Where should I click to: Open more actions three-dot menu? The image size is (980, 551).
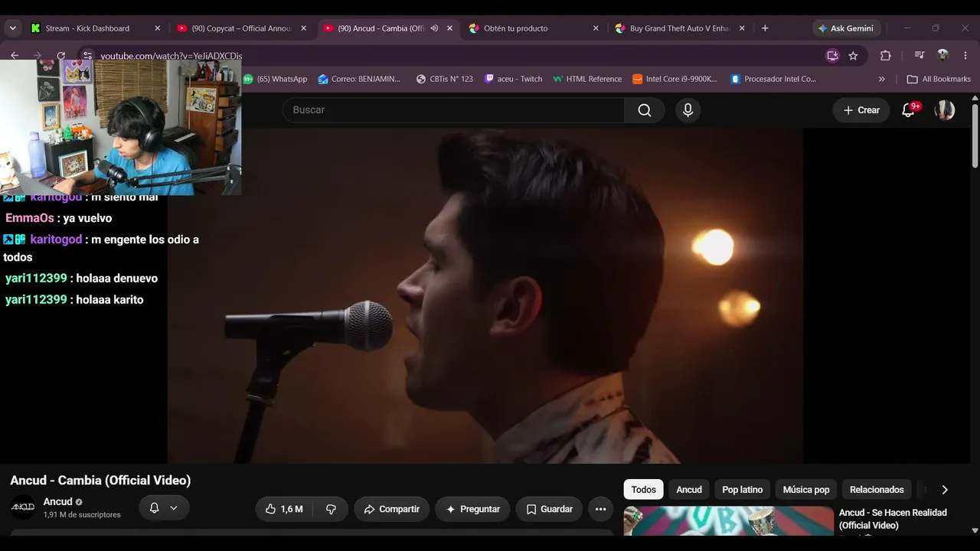[x=600, y=509]
